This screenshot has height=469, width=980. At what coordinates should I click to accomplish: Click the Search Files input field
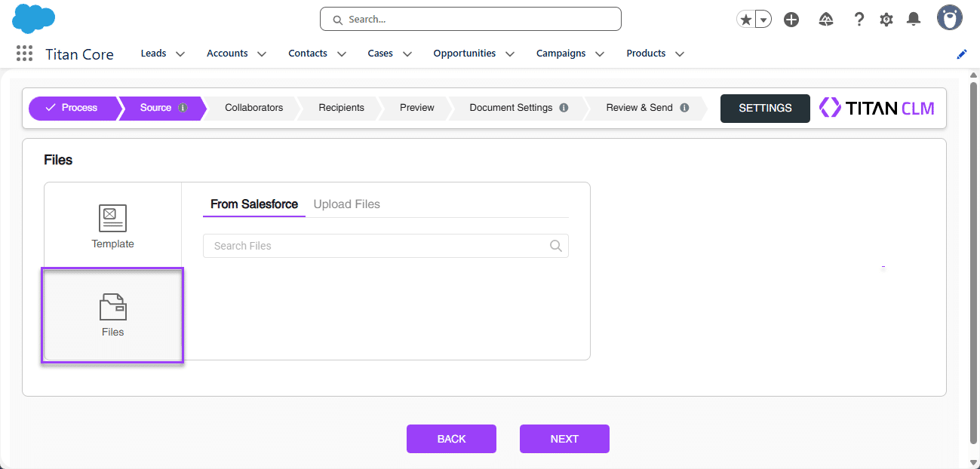pos(377,246)
